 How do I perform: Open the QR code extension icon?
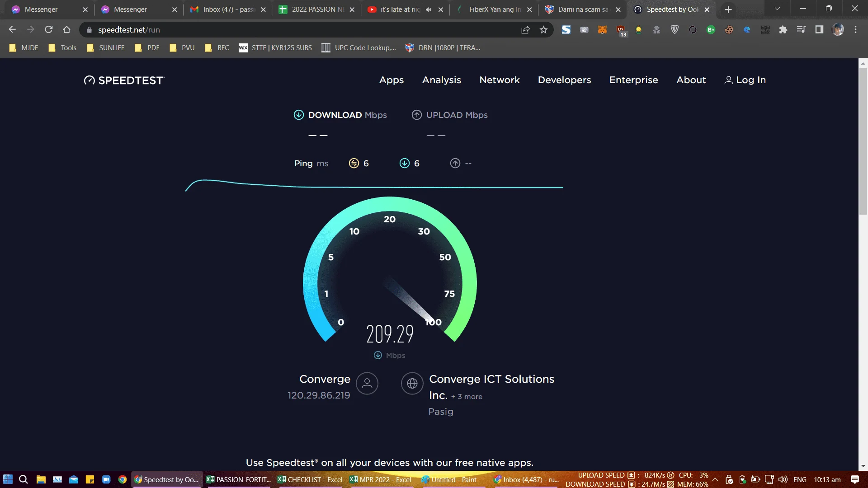765,30
